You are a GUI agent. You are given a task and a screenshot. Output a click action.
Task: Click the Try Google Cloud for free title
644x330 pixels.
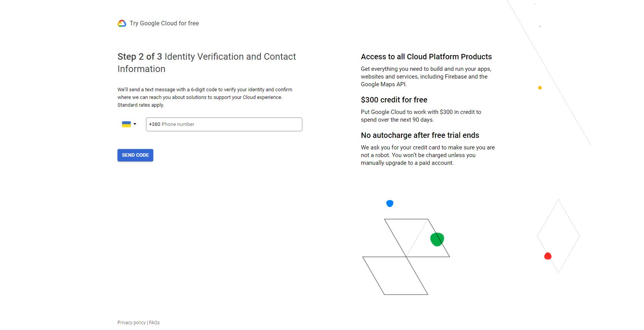164,23
